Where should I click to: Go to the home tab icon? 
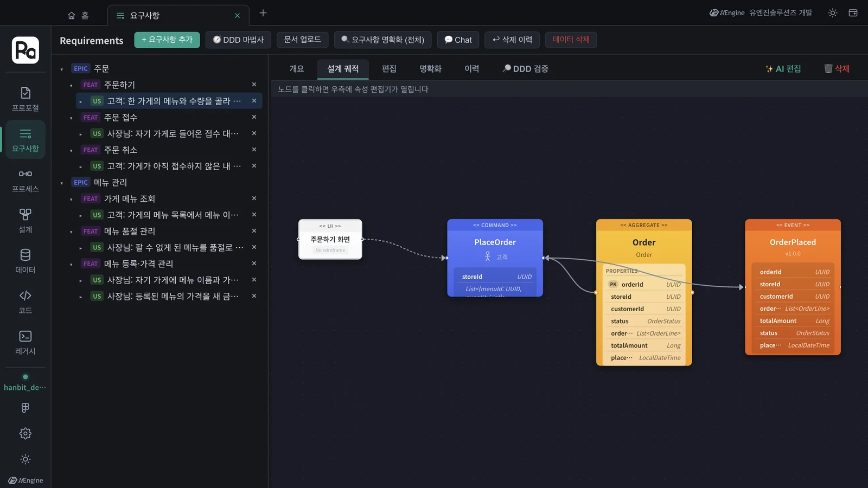72,16
